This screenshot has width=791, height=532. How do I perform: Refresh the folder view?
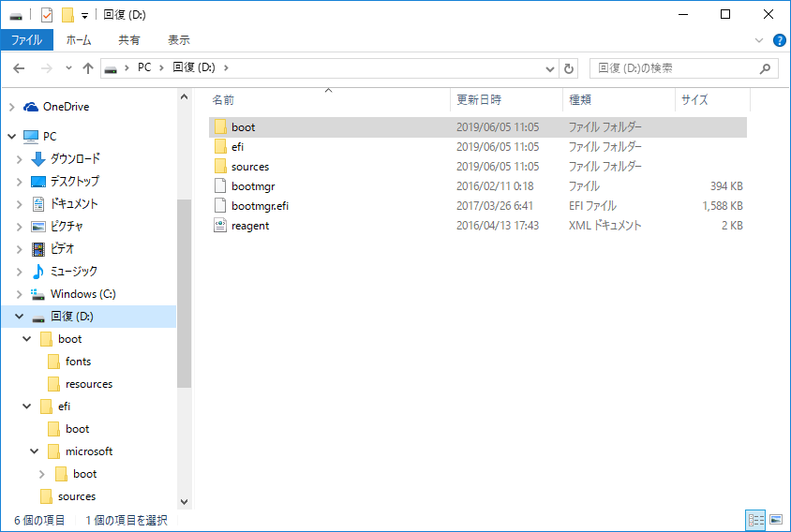tap(569, 68)
